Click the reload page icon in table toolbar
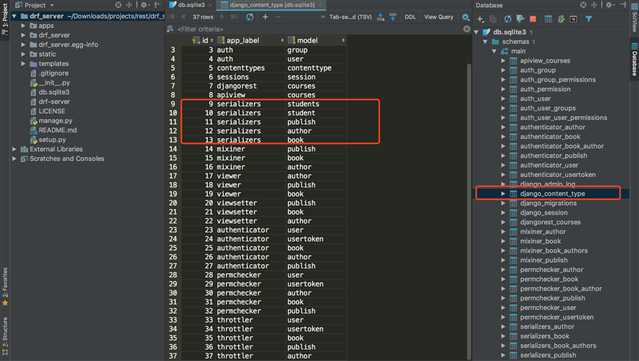Viewport: 639px width, 361px height. click(249, 17)
